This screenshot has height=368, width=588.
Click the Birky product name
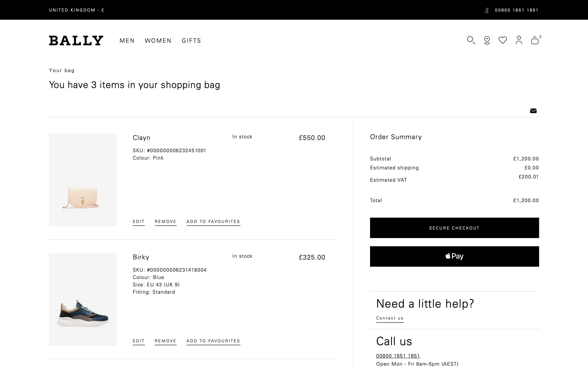click(141, 257)
